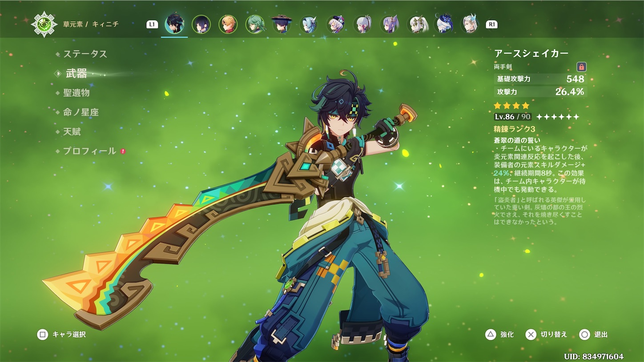The image size is (644, 362).
Task: Click the 両手剣 weapon type label
Action: coord(503,67)
